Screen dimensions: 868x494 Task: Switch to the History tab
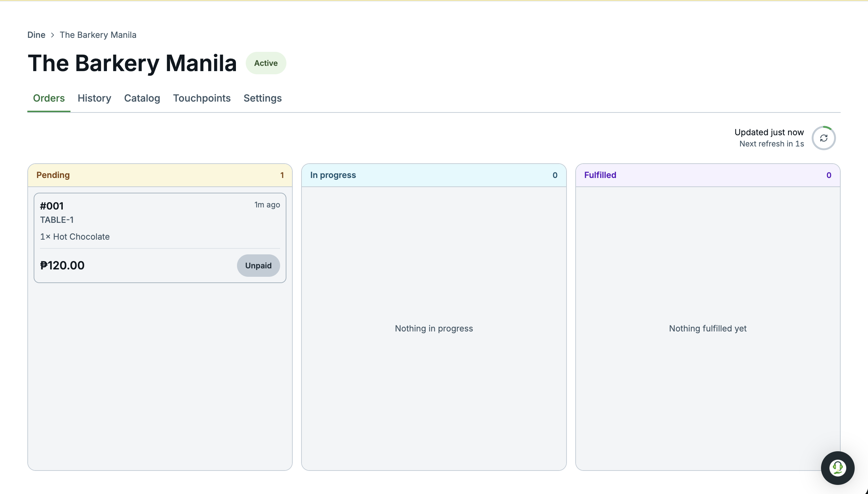pos(94,98)
